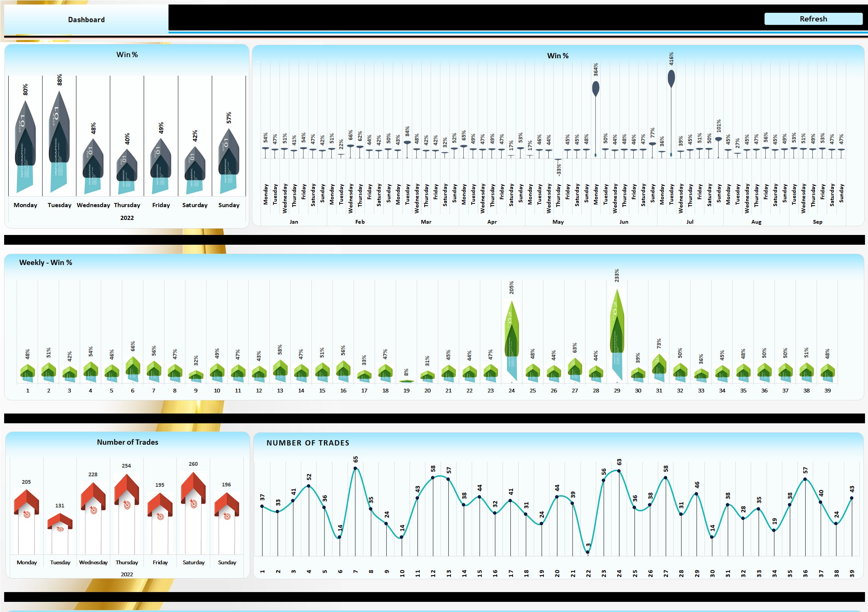The image size is (868, 612).
Task: Click the green week 24 arrow (205%)
Action: click(x=511, y=340)
